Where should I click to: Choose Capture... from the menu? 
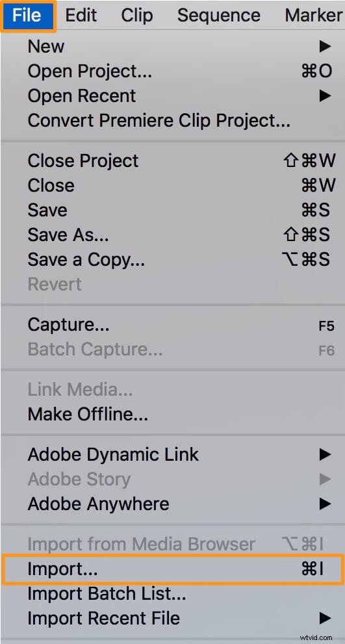(173, 325)
